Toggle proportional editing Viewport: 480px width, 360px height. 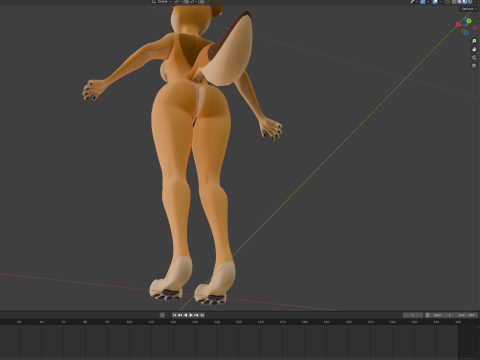click(202, 1)
